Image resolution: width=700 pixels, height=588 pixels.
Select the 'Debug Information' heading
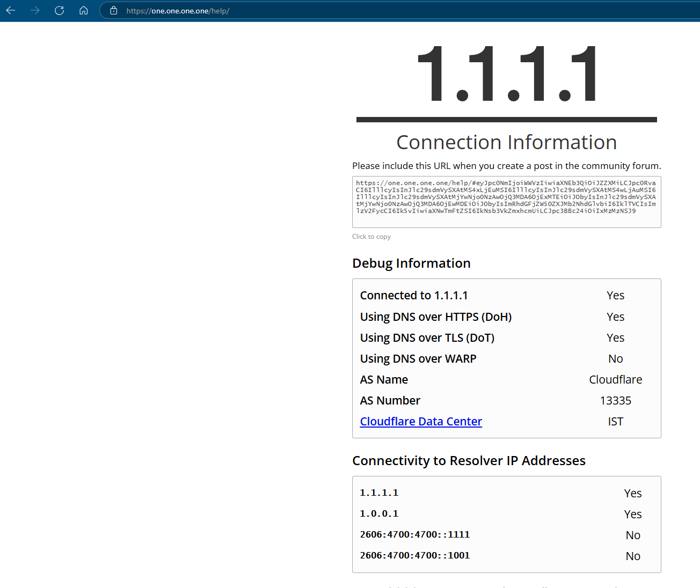point(411,263)
